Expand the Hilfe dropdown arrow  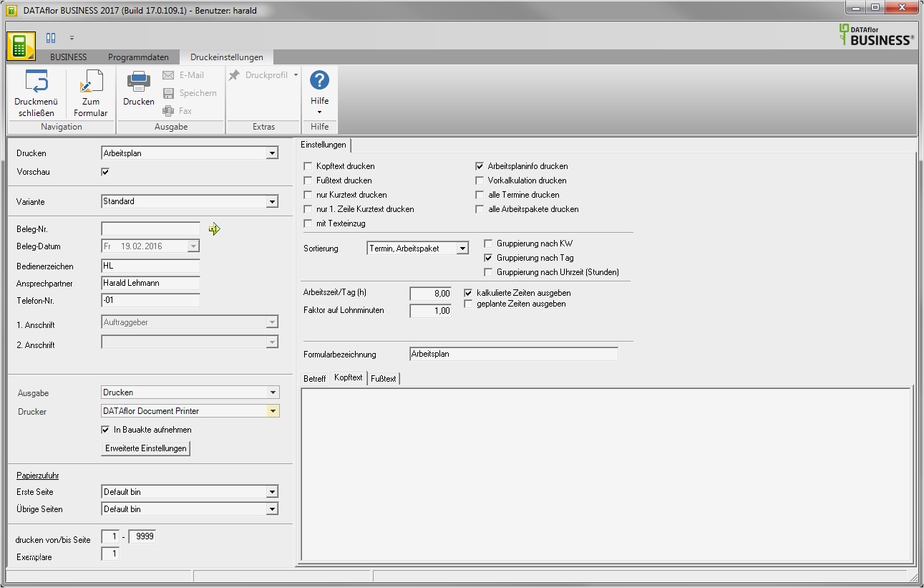tap(319, 112)
